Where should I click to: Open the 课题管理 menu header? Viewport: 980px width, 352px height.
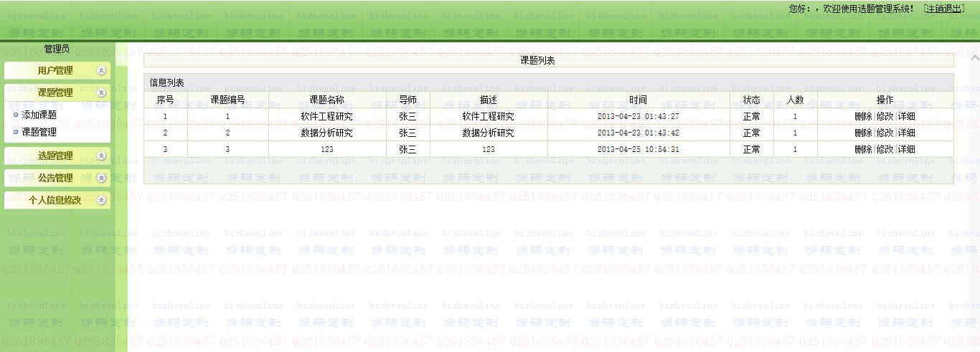(57, 92)
